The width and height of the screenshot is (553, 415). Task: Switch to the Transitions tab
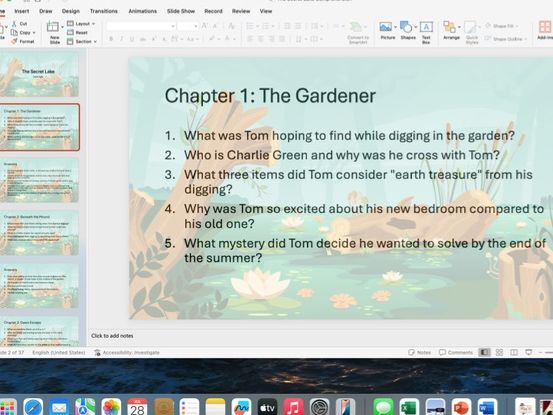click(x=103, y=11)
